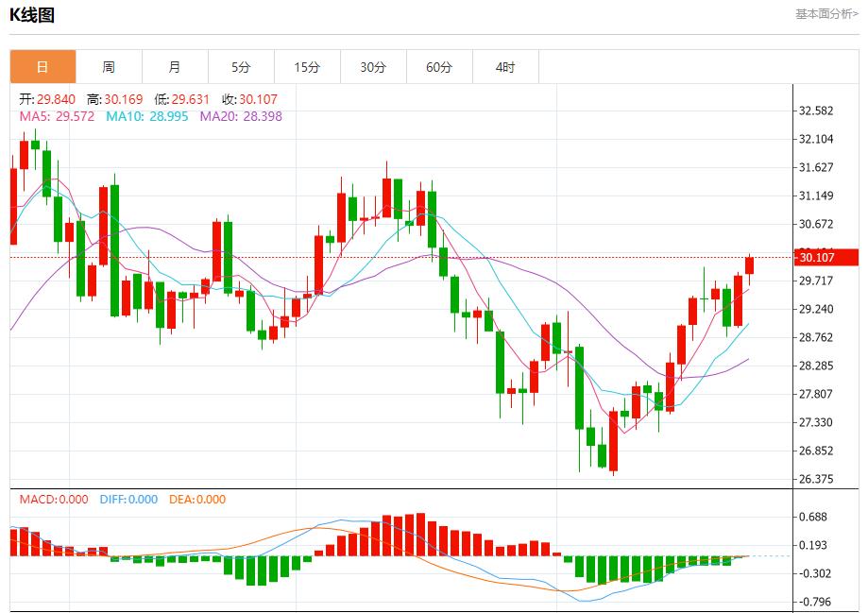The height and width of the screenshot is (613, 868).
Task: Open the 基本面分析 link
Action: click(826, 14)
